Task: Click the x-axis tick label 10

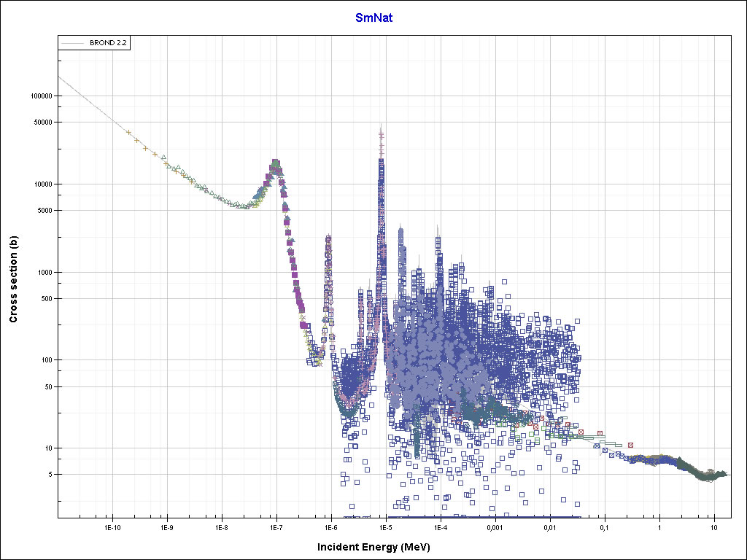Action: point(713,526)
